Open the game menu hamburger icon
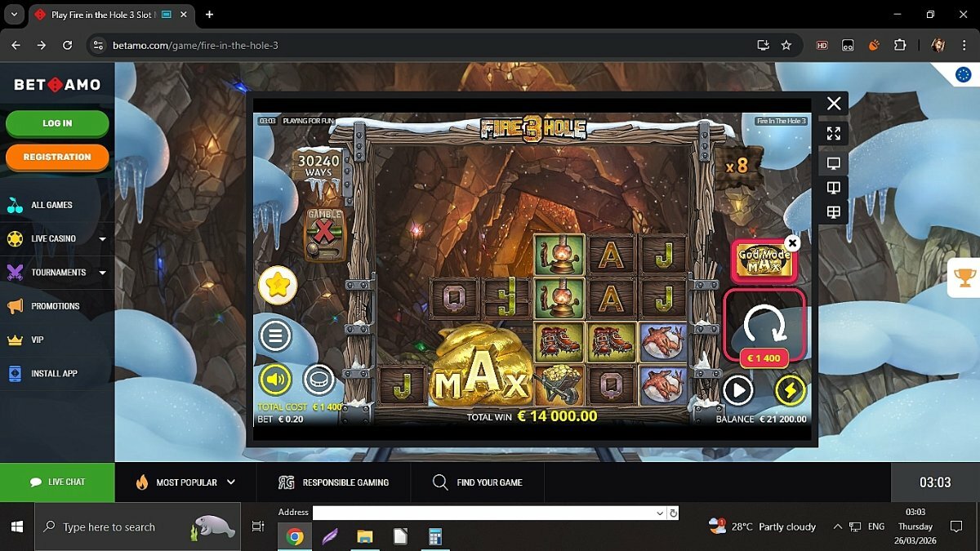Screen dimensions: 980x551 pos(275,335)
